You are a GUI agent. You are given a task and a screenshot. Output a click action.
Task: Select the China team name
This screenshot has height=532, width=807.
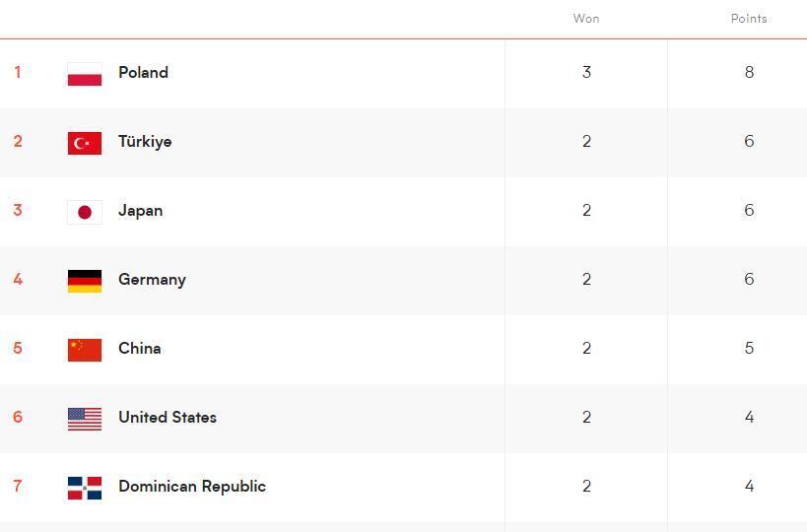[x=139, y=349]
